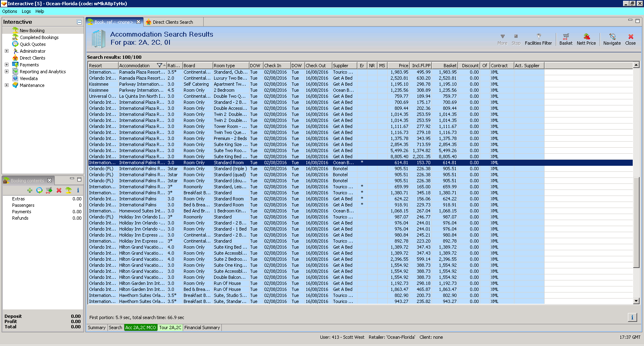Screen dimensions: 644x346
Task: Click the cart with green arrow icon
Action: tap(49, 190)
